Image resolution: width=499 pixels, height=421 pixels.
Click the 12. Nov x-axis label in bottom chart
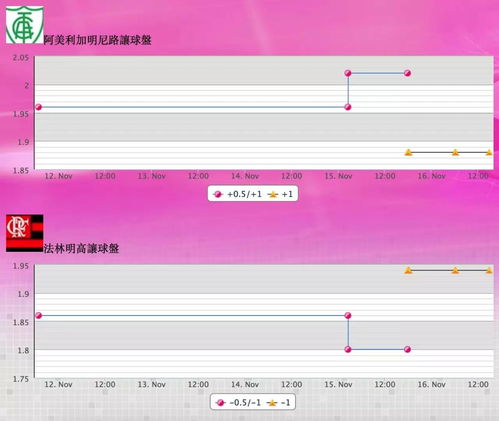[x=58, y=384]
